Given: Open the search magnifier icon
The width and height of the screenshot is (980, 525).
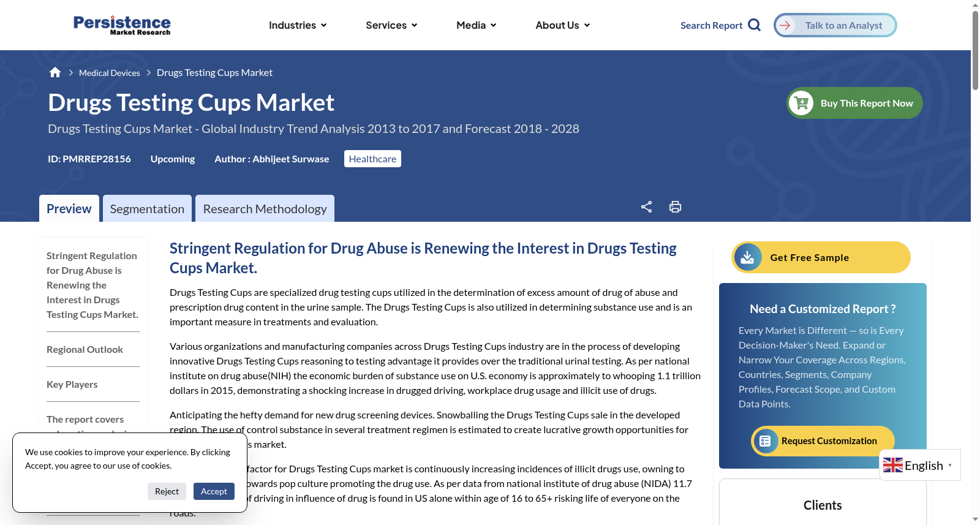Looking at the screenshot, I should coord(755,25).
